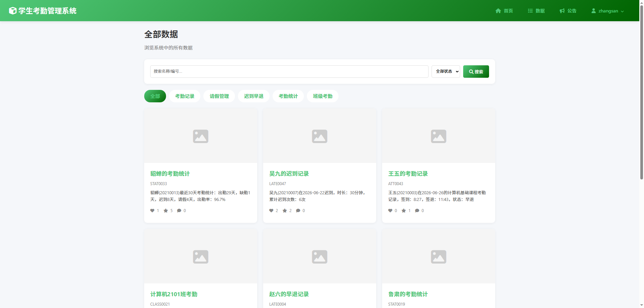Click heart icon on 吴九的迟到记录 card

point(271,211)
